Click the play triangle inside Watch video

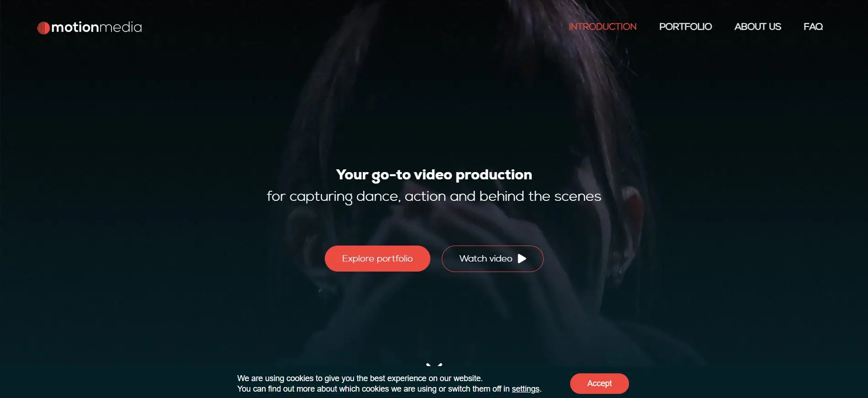click(x=522, y=259)
